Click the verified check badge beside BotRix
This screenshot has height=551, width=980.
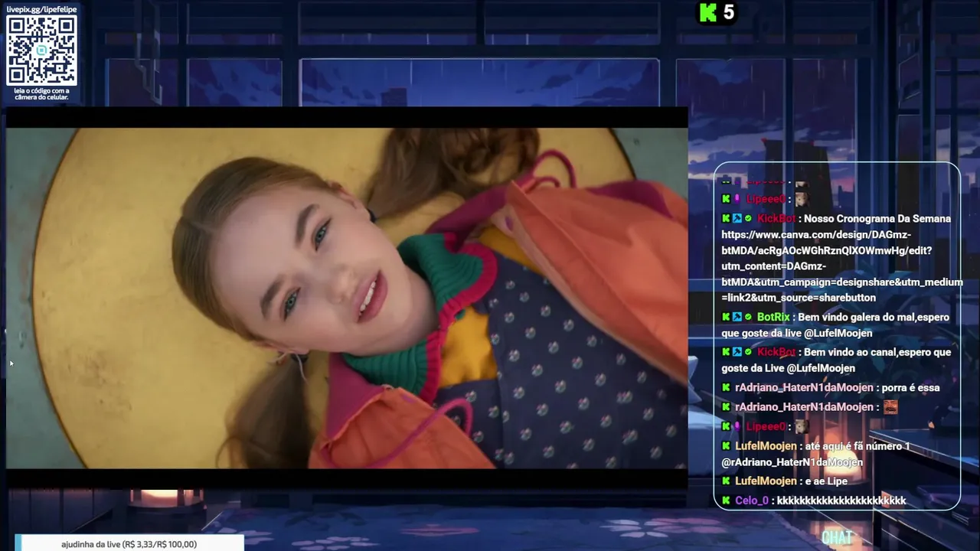click(748, 317)
